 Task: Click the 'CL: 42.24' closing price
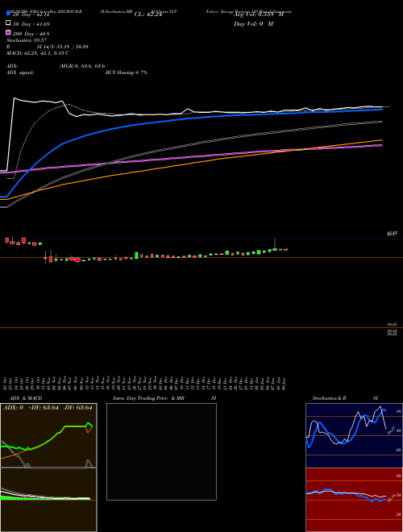[x=148, y=15]
